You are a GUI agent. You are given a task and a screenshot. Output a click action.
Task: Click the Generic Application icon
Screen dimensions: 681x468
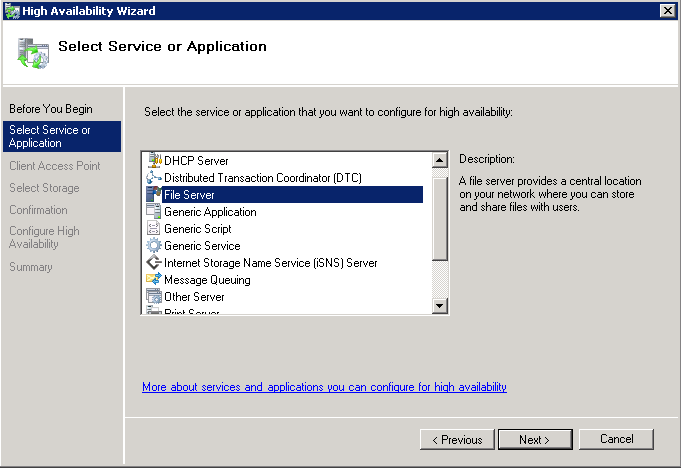[x=154, y=212]
